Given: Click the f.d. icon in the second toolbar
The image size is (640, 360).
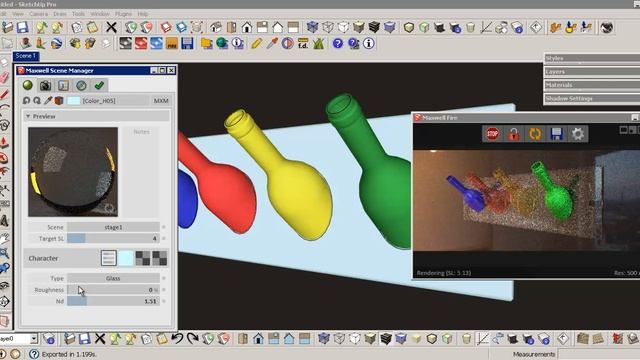Looking at the screenshot, I should pos(303,43).
